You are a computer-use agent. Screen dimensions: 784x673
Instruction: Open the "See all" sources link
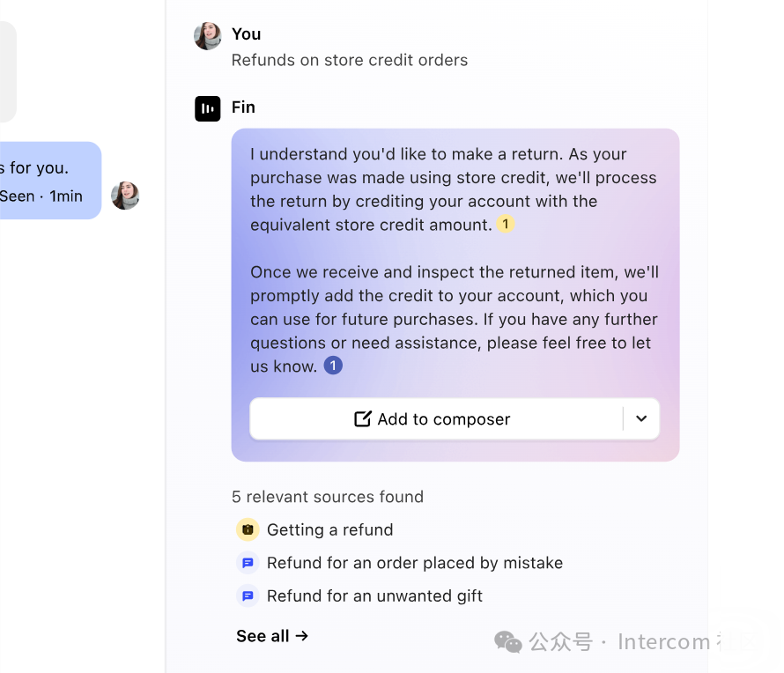pos(272,636)
